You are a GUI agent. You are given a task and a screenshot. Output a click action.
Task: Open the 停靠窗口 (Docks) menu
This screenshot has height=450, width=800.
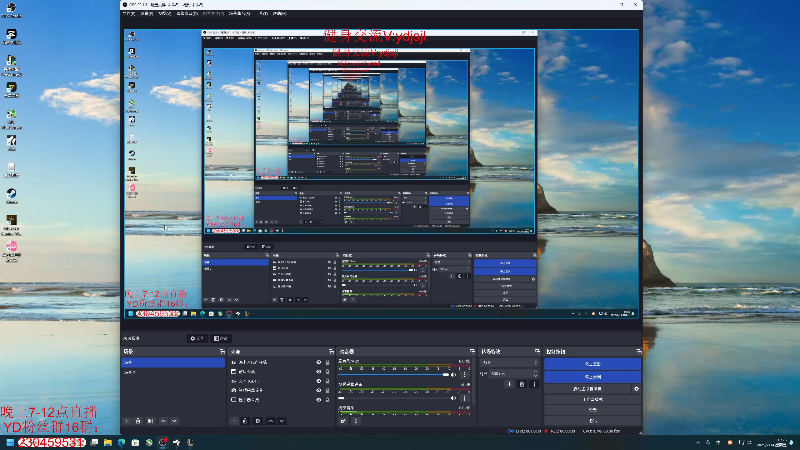pos(187,14)
